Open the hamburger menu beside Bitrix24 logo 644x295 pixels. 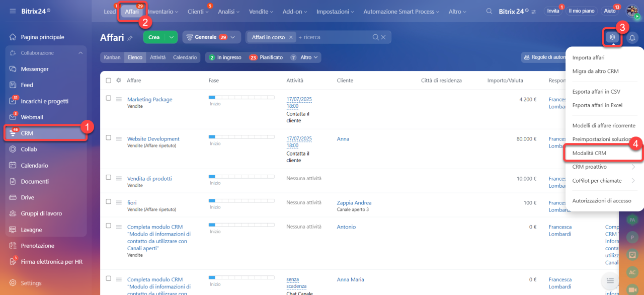click(13, 11)
